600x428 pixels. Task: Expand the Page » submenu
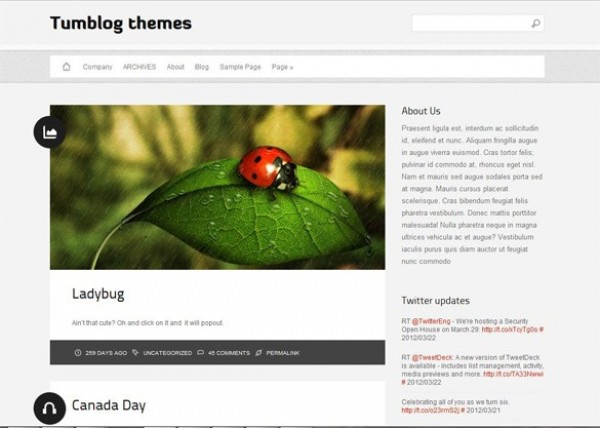(282, 67)
